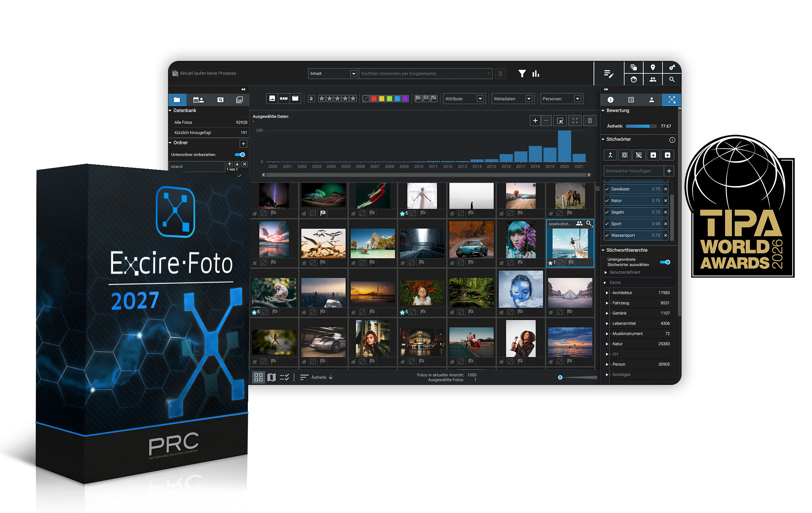812x513 pixels.
Task: Expand the Fahrzeug keyword hierarchy
Action: (607, 303)
